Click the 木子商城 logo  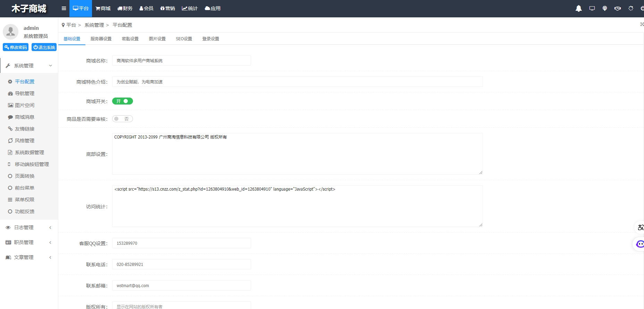pos(29,8)
